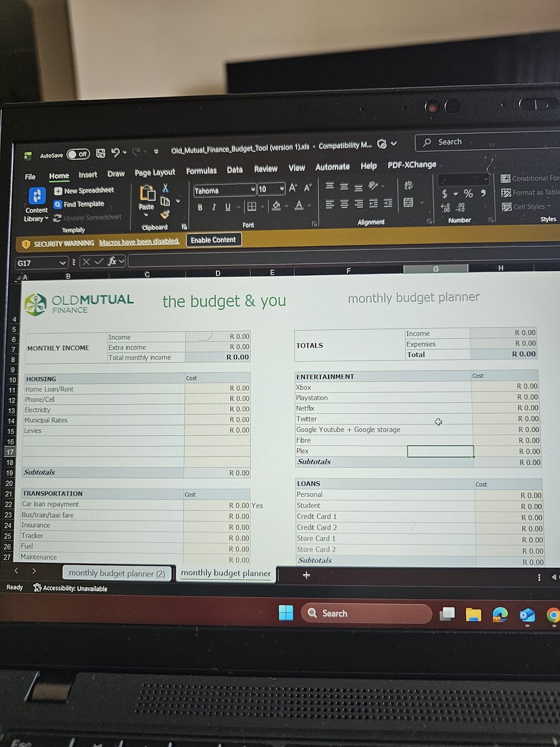Click the Merge & Center icon
This screenshot has width=560, height=747.
tap(408, 202)
